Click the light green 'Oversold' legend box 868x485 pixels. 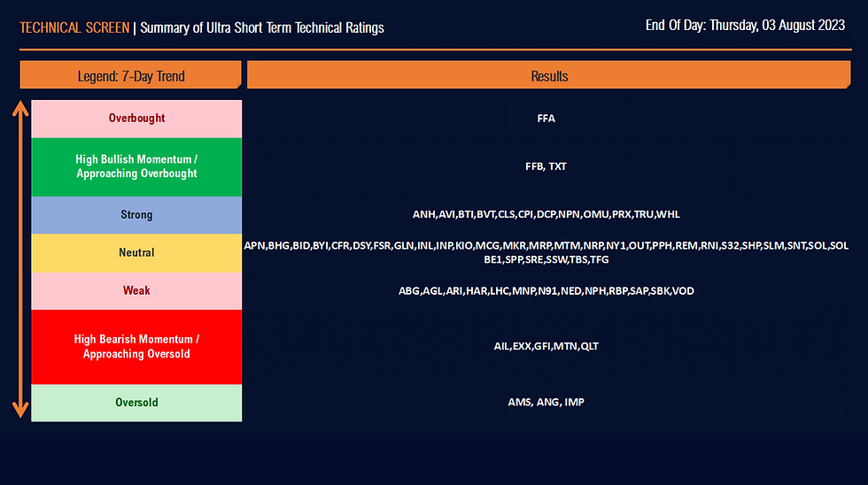136,403
